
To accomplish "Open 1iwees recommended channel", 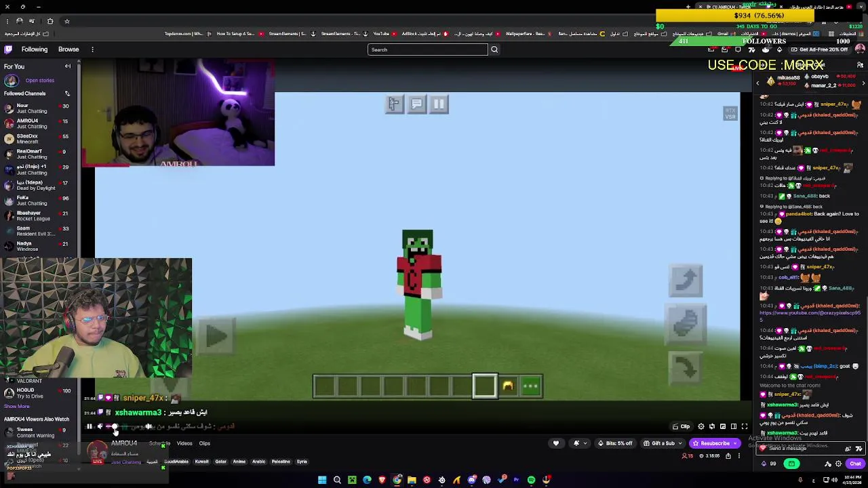I will [37, 432].
